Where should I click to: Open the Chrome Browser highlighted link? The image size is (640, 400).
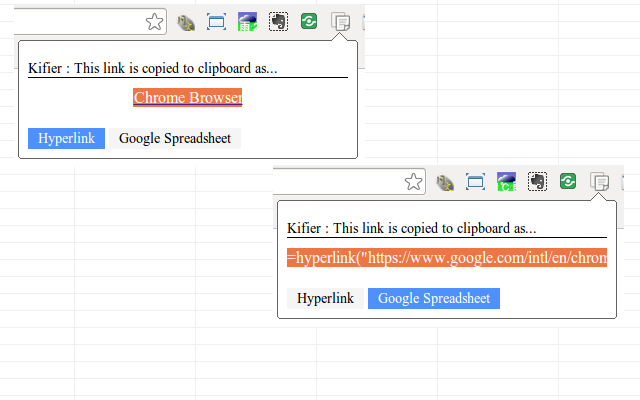188,98
